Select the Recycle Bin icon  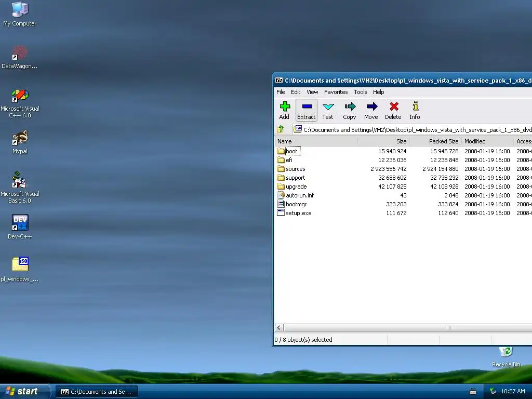tap(506, 357)
